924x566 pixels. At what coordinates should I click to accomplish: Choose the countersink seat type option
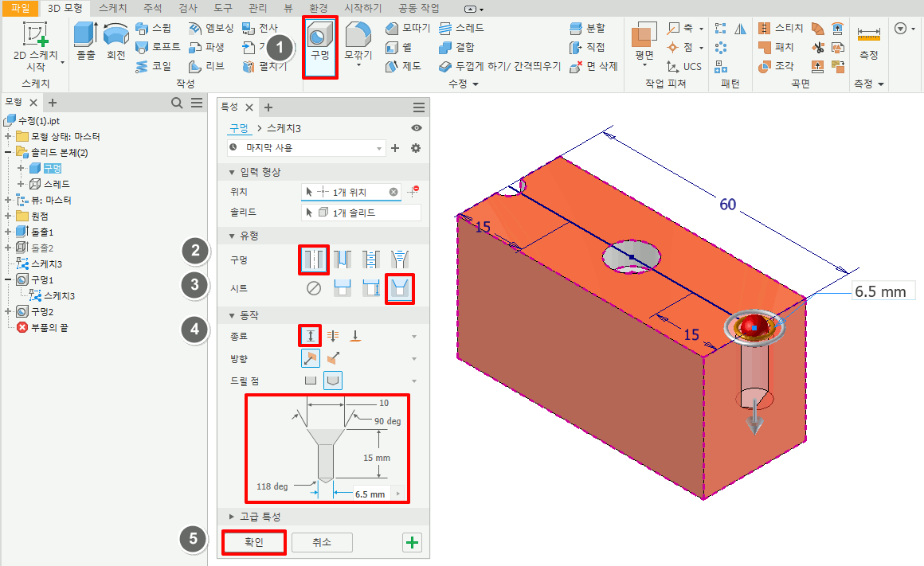pos(398,288)
